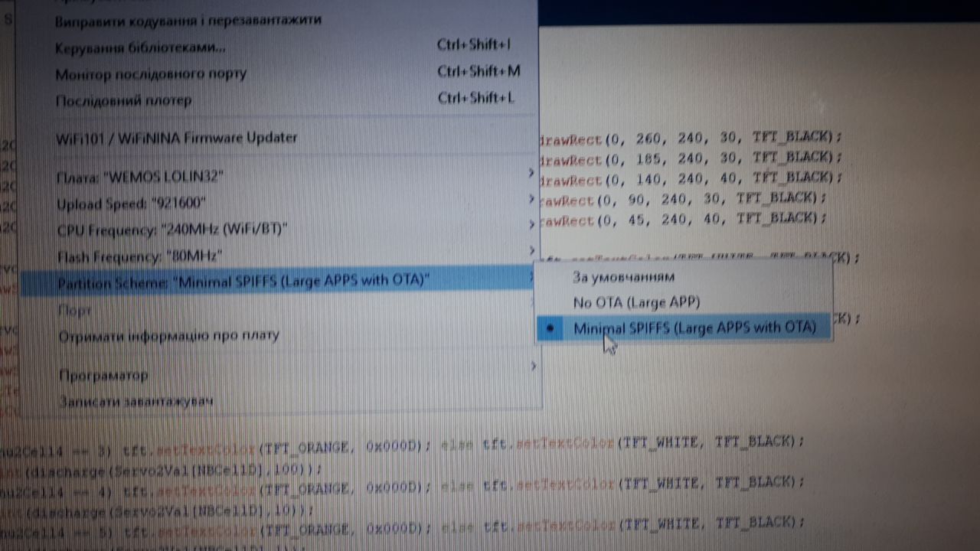This screenshot has height=551, width=980.
Task: Click code line with discharge(Servo2Val[NBCellD],100)
Action: [x=162, y=468]
